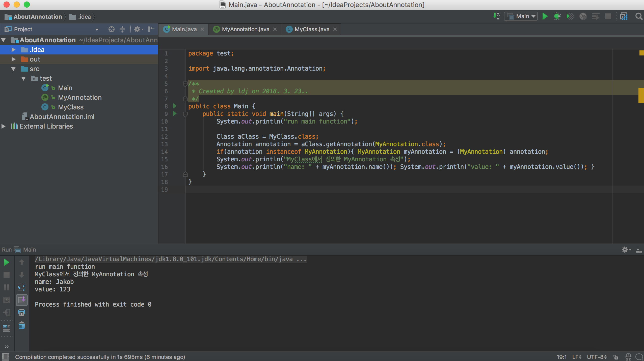Viewport: 644px width, 361px height.
Task: Run Main with coverage
Action: pos(570,16)
